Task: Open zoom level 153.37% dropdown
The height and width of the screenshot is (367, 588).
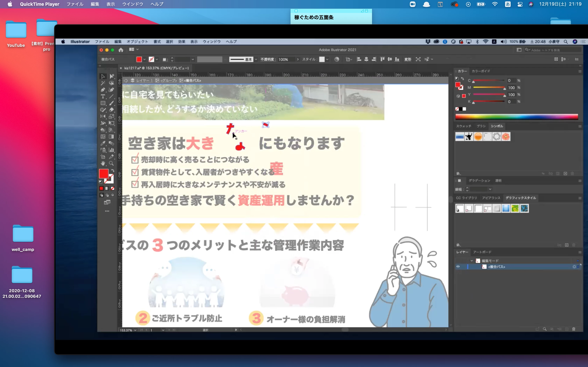Action: (x=135, y=330)
